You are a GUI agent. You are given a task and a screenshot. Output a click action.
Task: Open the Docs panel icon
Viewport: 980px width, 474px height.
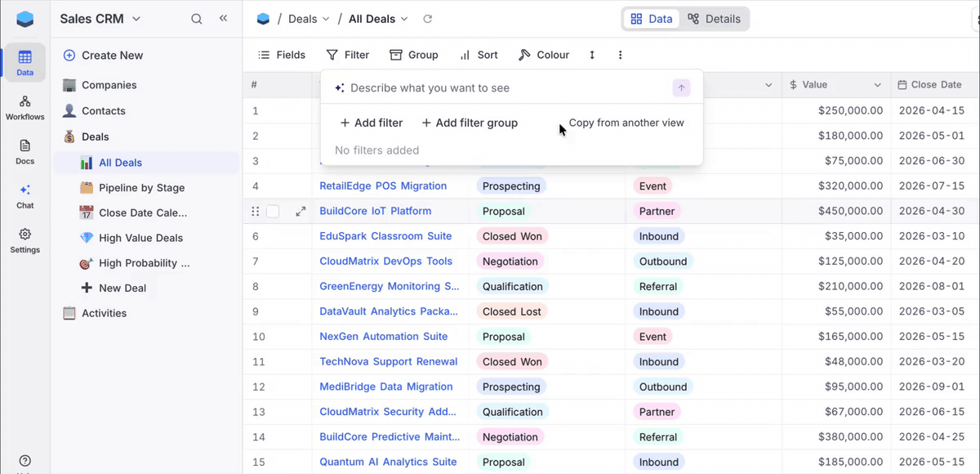tap(24, 151)
